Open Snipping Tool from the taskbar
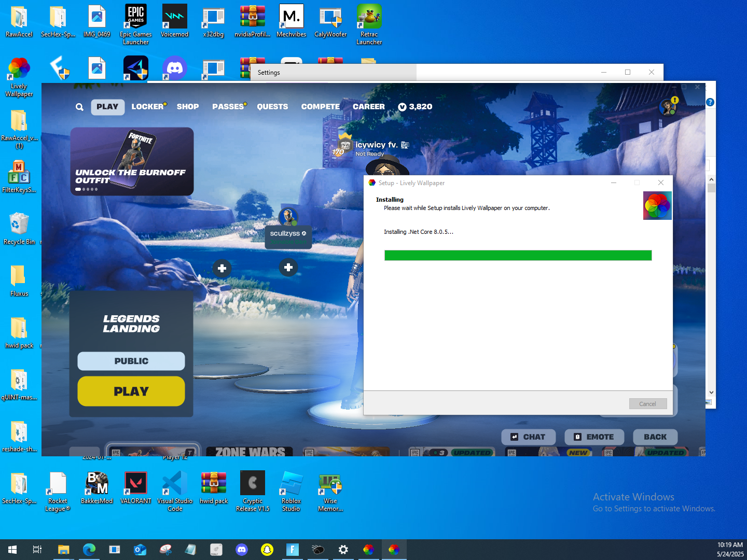The width and height of the screenshot is (747, 560). [x=165, y=550]
